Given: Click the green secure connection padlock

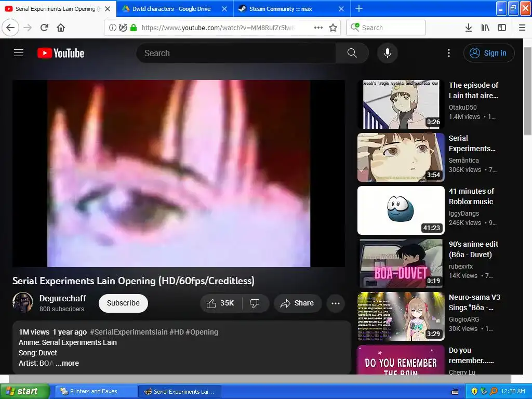Looking at the screenshot, I should coord(134,28).
